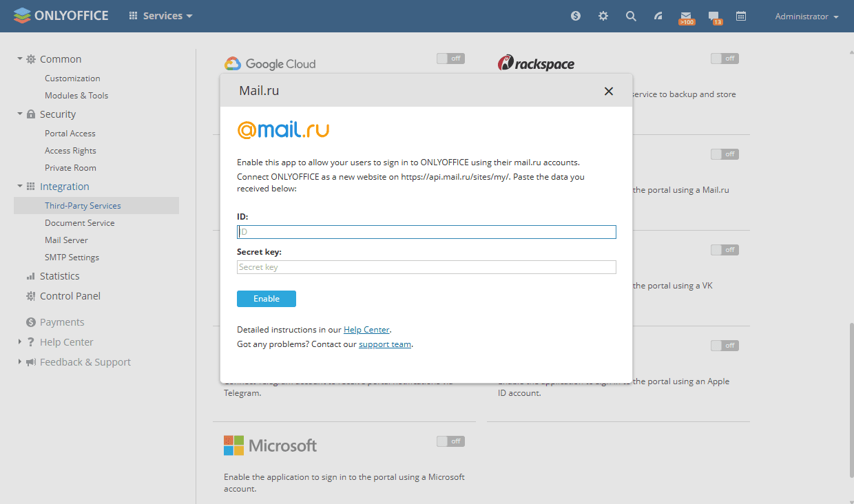Toggle the Microsoft switch

(450, 441)
